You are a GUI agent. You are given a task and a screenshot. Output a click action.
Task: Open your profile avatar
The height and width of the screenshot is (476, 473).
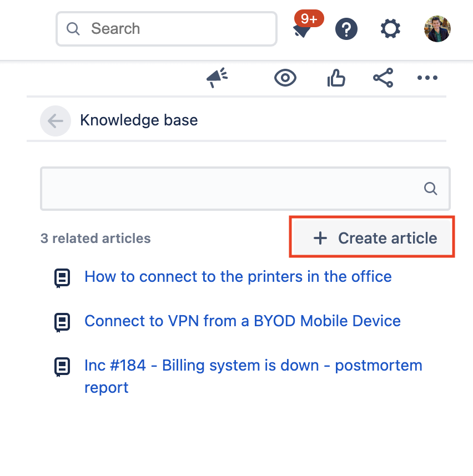coord(437,29)
